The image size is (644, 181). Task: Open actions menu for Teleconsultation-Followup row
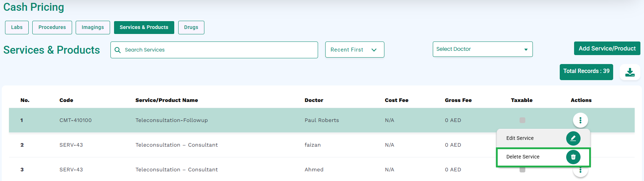580,120
